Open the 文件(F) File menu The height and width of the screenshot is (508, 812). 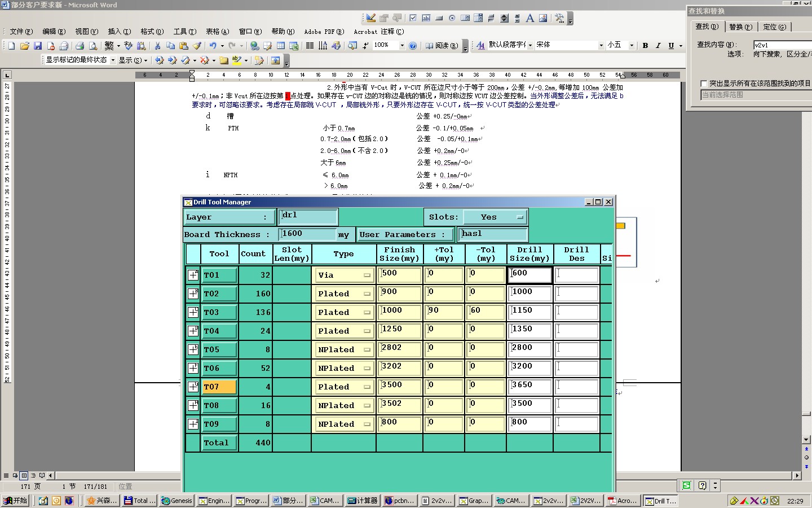[21, 32]
